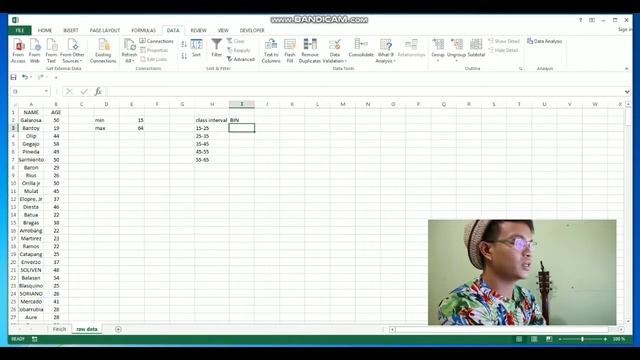Click the Clear filter button
The height and width of the screenshot is (360, 640).
(x=236, y=41)
